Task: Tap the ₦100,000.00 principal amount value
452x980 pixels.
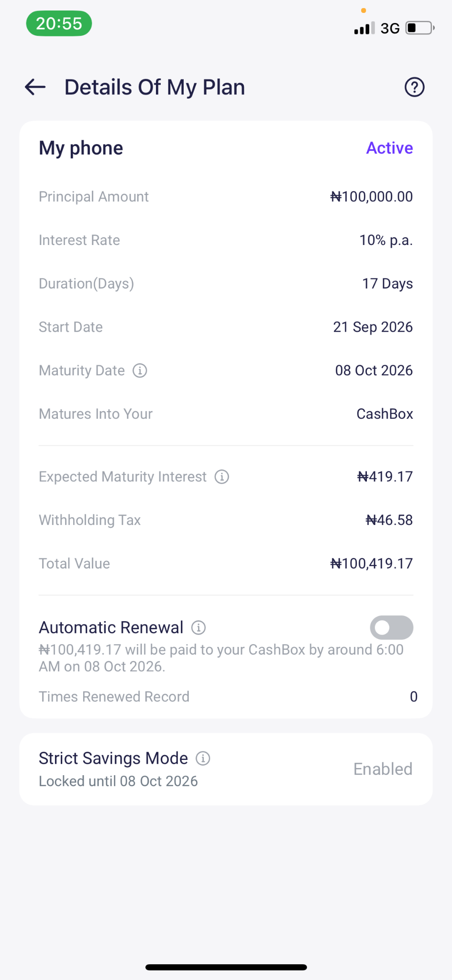Action: (x=371, y=197)
